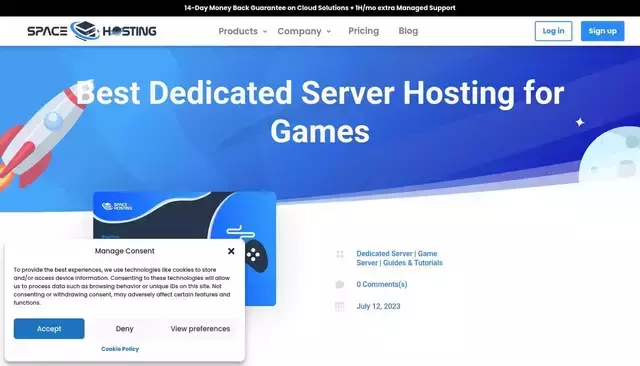Click the comments speech bubble icon

tap(340, 284)
